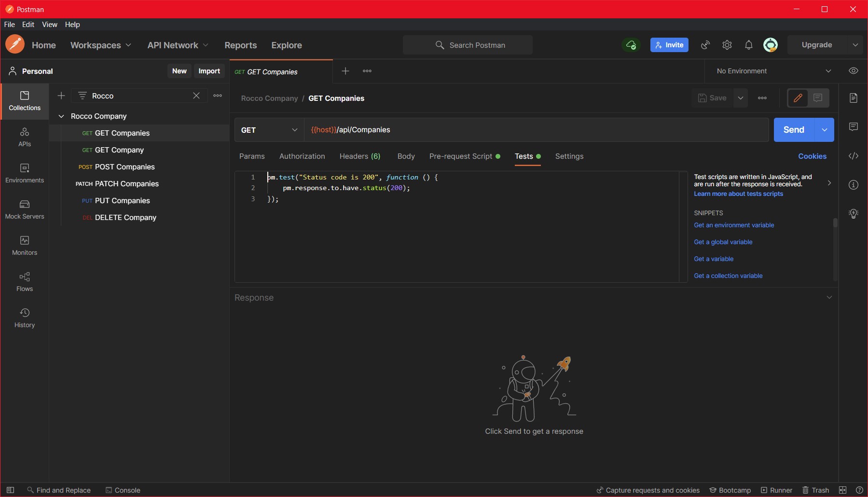Viewport: 868px width, 497px height.
Task: Click the New button
Action: 179,71
